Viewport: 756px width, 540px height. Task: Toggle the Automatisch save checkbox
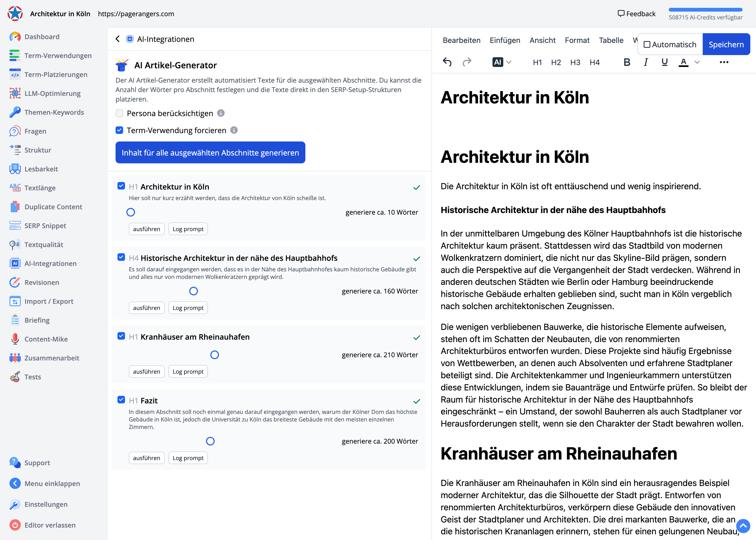647,45
